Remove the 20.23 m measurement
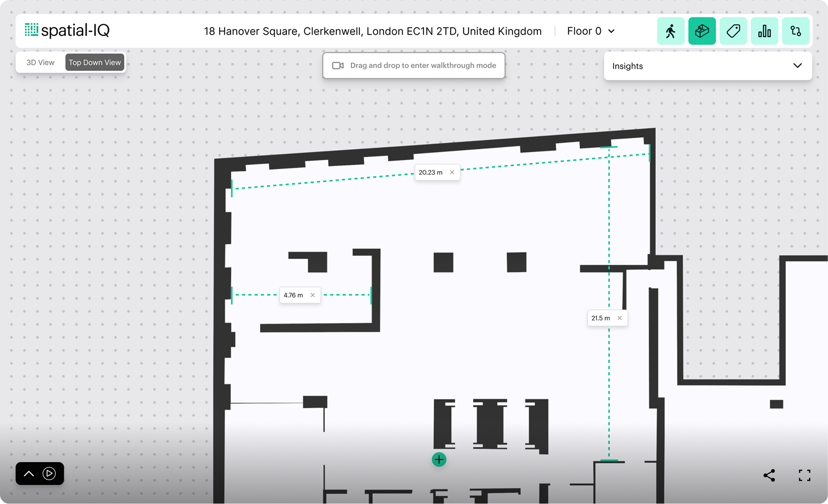 coord(452,172)
